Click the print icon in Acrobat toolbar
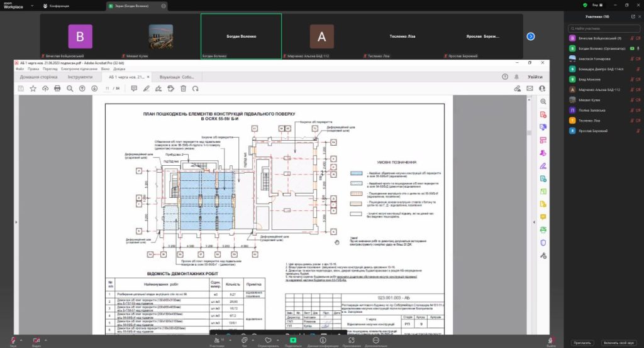644x348 pixels. 57,89
